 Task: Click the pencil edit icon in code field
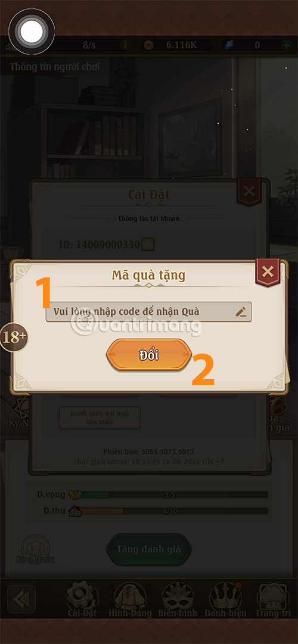tap(241, 312)
